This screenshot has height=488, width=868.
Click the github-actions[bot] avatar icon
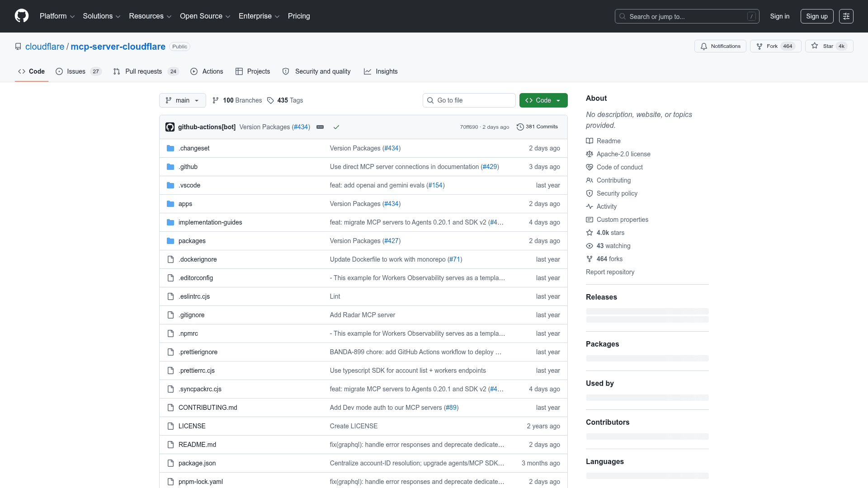170,127
